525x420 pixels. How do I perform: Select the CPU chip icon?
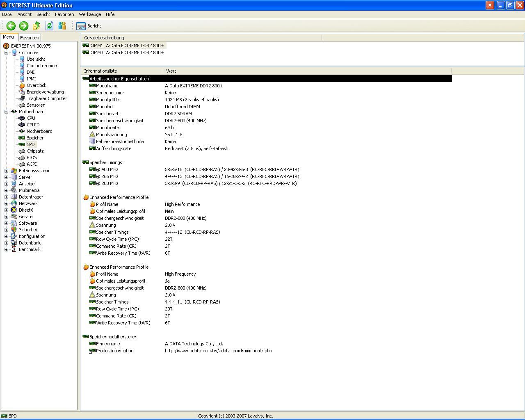click(x=22, y=118)
